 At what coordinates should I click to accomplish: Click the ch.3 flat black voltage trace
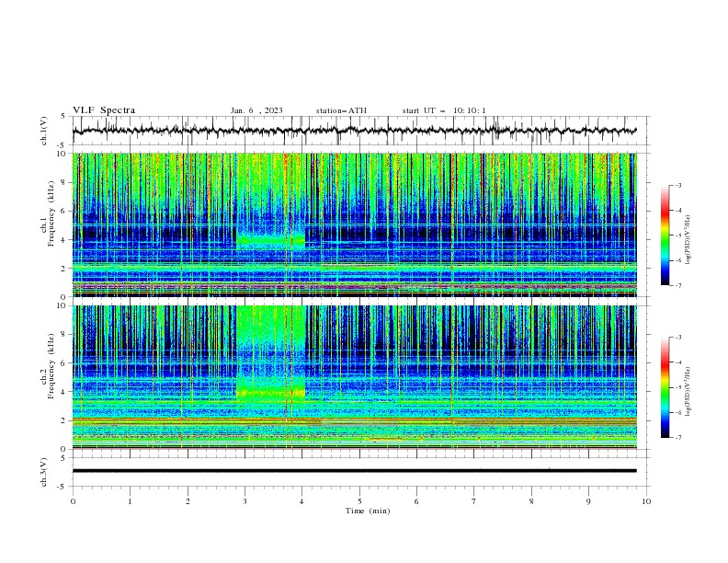point(354,471)
